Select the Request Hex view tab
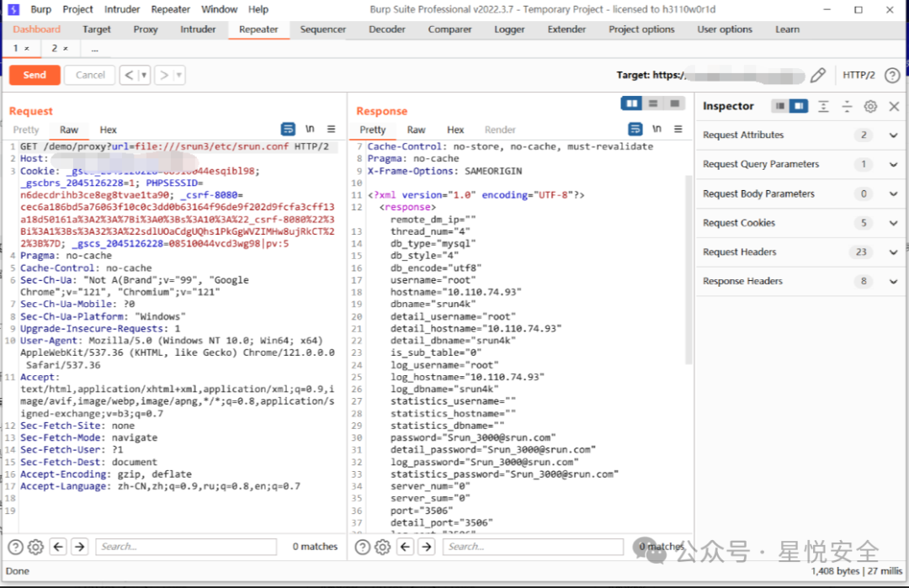909x588 pixels. (108, 130)
